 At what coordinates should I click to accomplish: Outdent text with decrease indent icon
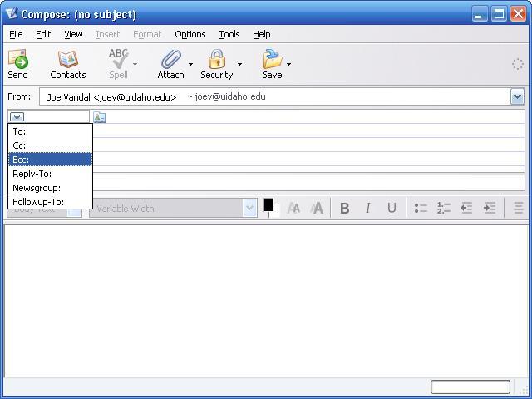point(466,208)
